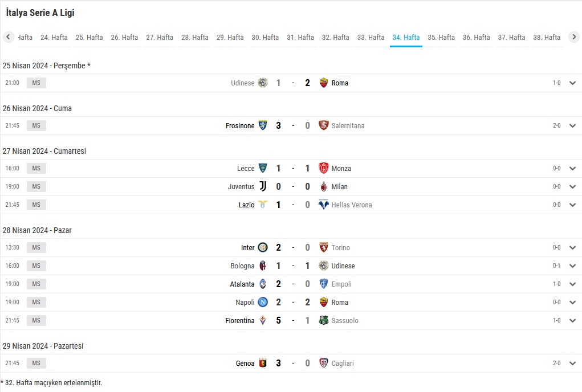Click the Milan club logo

(x=324, y=186)
